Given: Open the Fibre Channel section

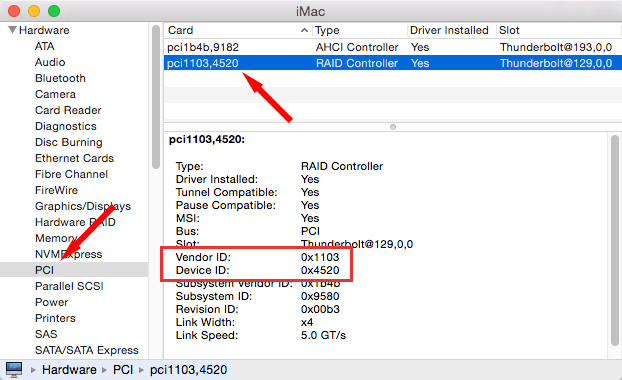Looking at the screenshot, I should [x=71, y=174].
